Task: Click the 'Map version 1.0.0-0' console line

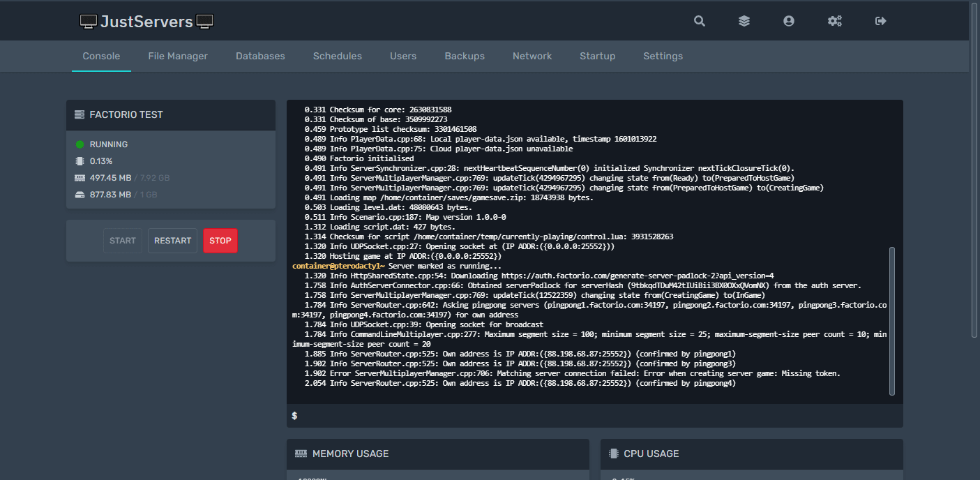Action: 405,217
